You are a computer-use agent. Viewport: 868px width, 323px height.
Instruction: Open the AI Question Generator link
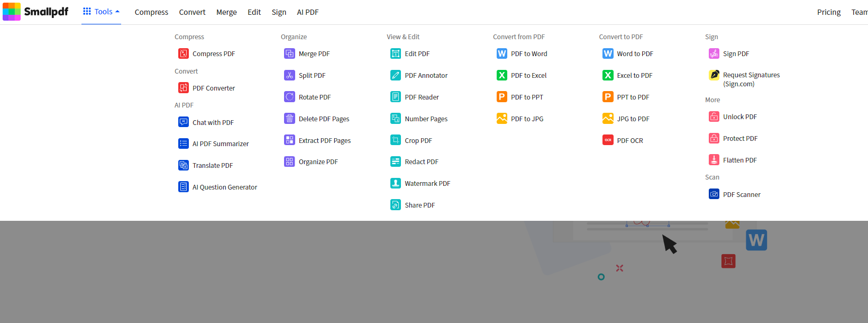[224, 187]
